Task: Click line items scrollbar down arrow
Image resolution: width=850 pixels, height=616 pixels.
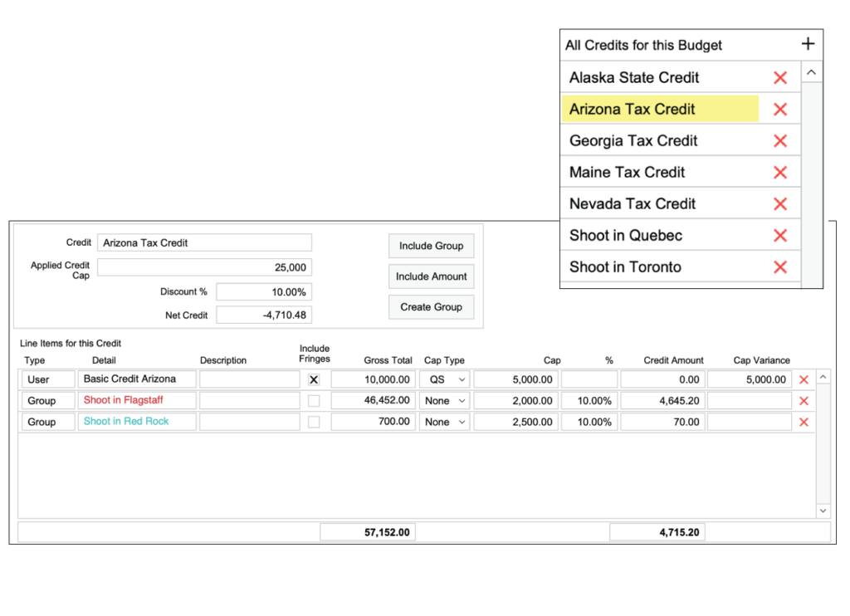Action: [x=823, y=511]
